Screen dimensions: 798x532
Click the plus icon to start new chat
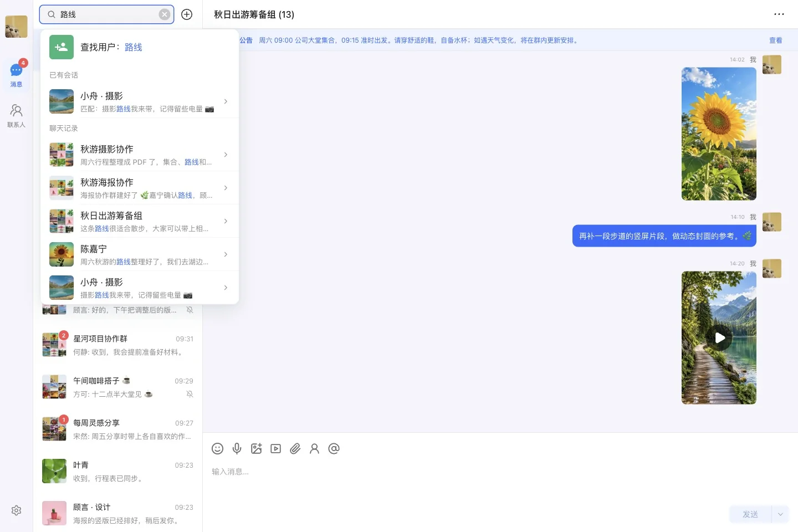coord(187,14)
